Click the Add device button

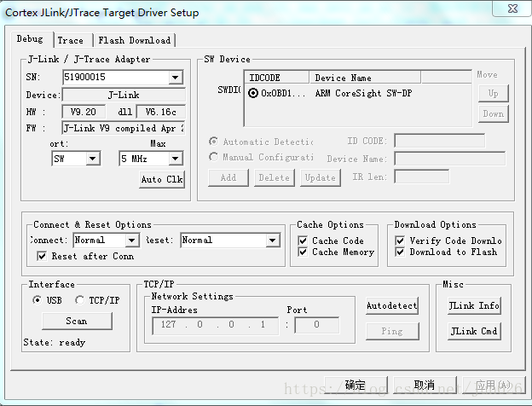[x=228, y=177]
